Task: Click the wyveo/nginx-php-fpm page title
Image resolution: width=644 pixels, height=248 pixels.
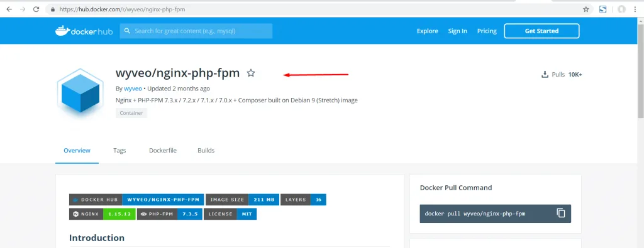Action: coord(177,73)
